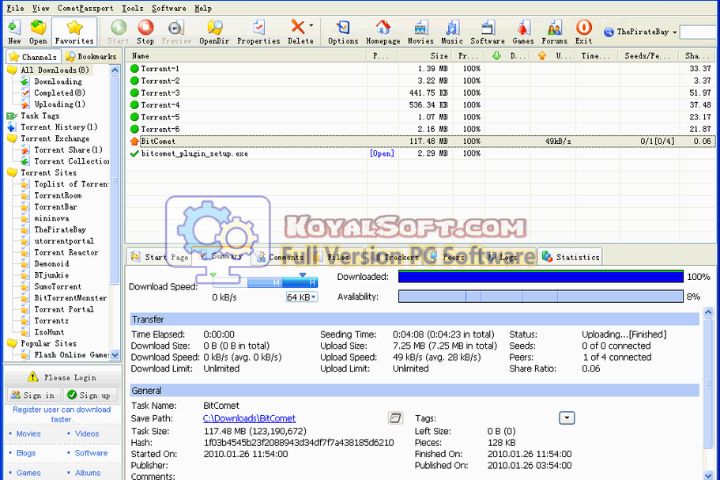Image resolution: width=720 pixels, height=480 pixels.
Task: Select the Downloading tree item
Action: coord(58,81)
